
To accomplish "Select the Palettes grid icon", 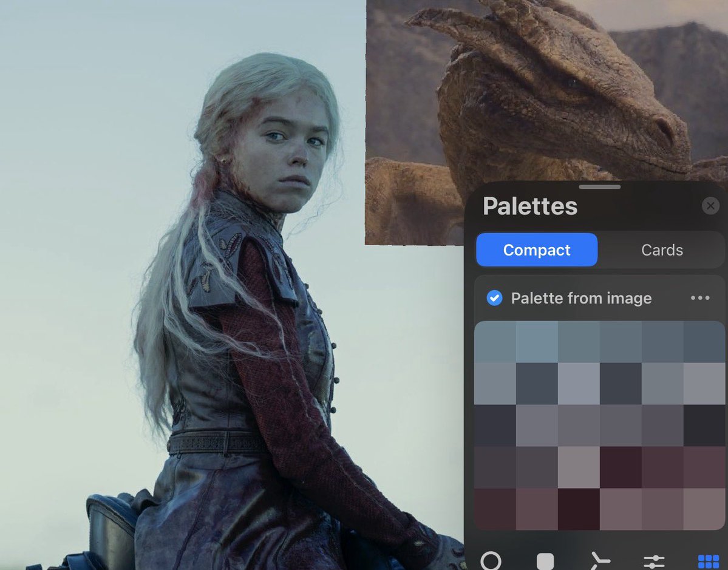I will [709, 562].
